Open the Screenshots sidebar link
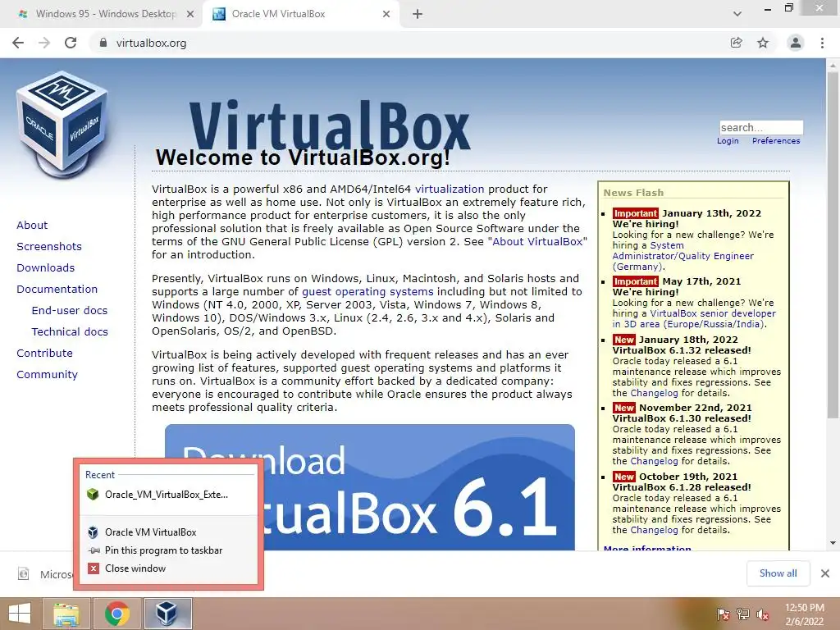Image resolution: width=840 pixels, height=630 pixels. 49,246
